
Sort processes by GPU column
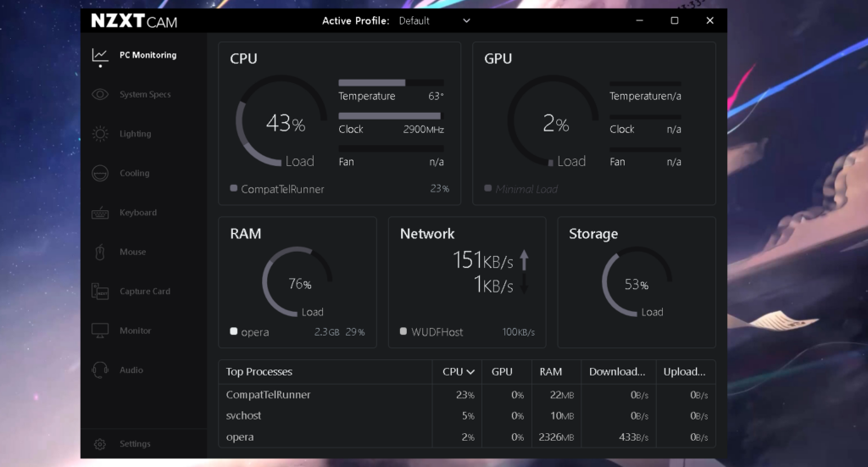click(502, 371)
